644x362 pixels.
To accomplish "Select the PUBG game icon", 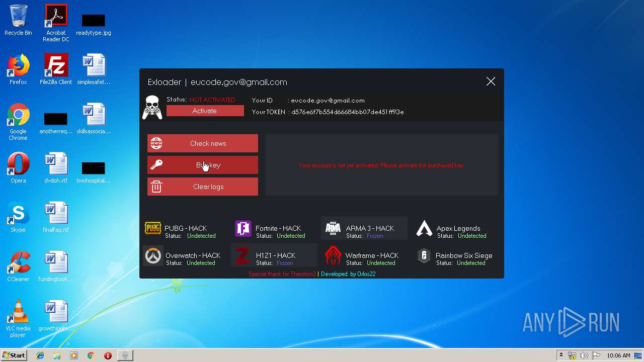I will pyautogui.click(x=152, y=228).
